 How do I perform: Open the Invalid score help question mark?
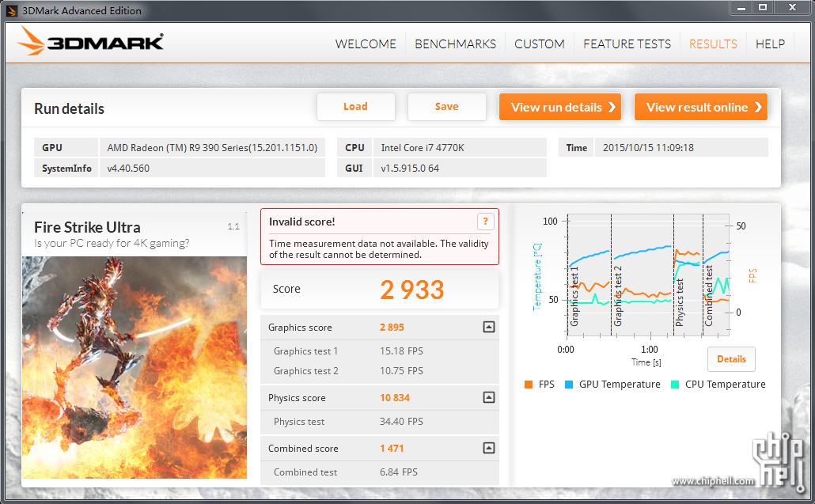pyautogui.click(x=485, y=222)
